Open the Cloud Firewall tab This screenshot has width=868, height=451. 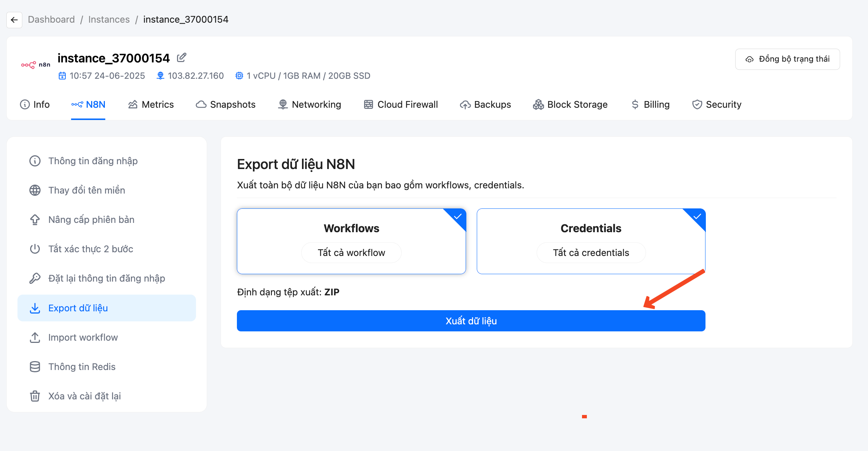pos(401,104)
